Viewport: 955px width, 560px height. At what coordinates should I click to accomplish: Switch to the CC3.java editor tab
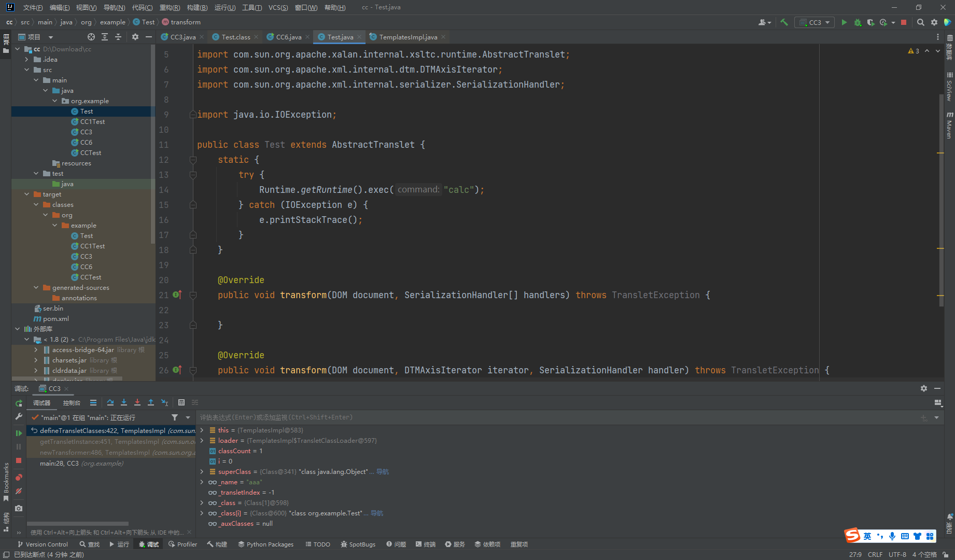click(x=182, y=37)
